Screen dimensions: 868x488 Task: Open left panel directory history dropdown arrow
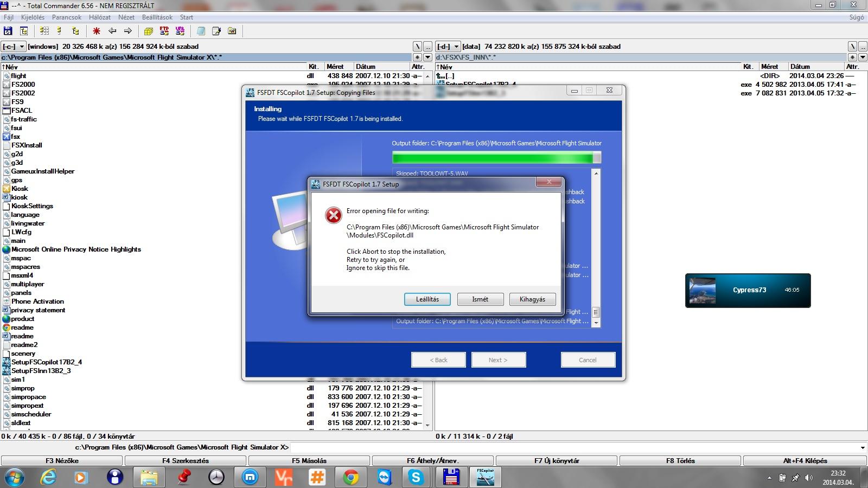coord(427,57)
